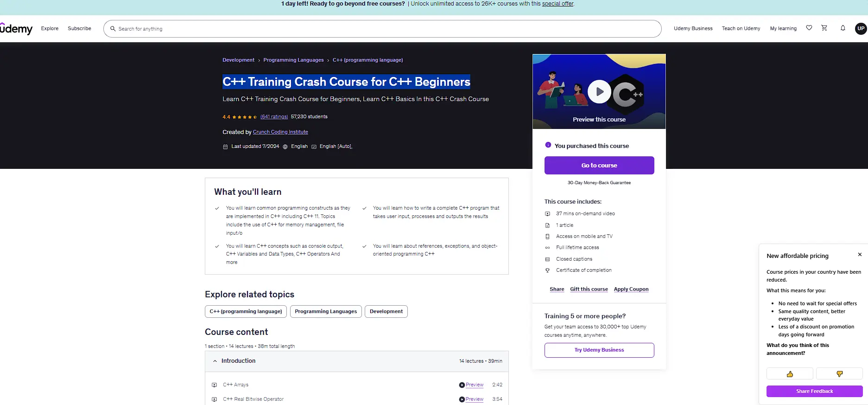Image resolution: width=868 pixels, height=405 pixels.
Task: Click the '1 article' text
Action: [564, 225]
